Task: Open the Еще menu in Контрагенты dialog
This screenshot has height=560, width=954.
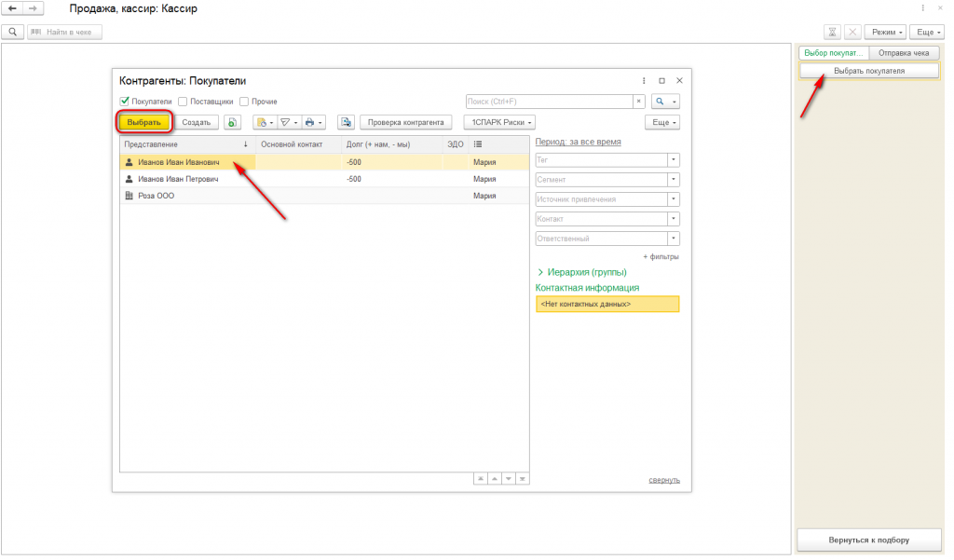Action: coord(662,122)
